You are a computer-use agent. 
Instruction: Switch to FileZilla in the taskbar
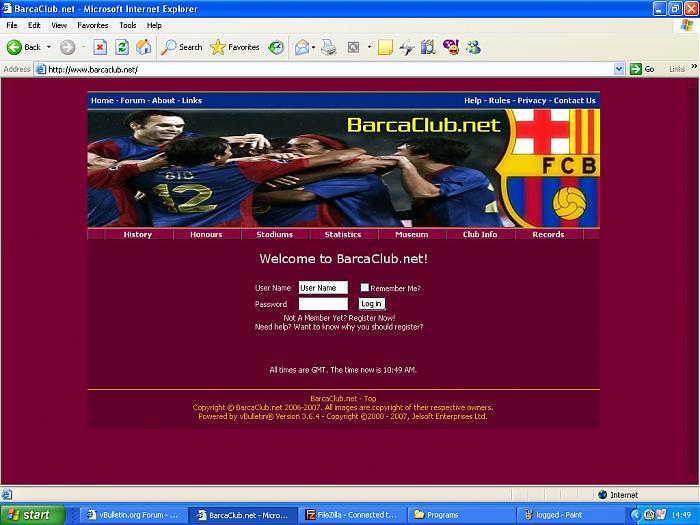(351, 515)
